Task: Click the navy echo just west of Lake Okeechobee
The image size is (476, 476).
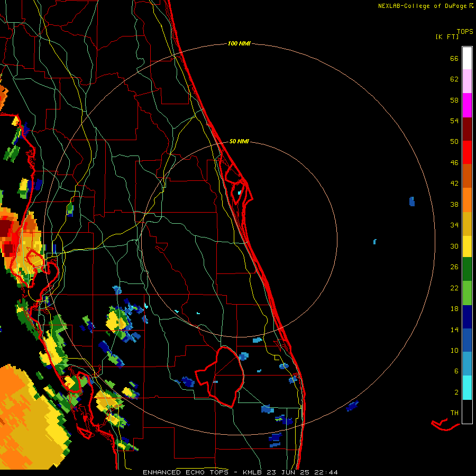Action: (188, 382)
